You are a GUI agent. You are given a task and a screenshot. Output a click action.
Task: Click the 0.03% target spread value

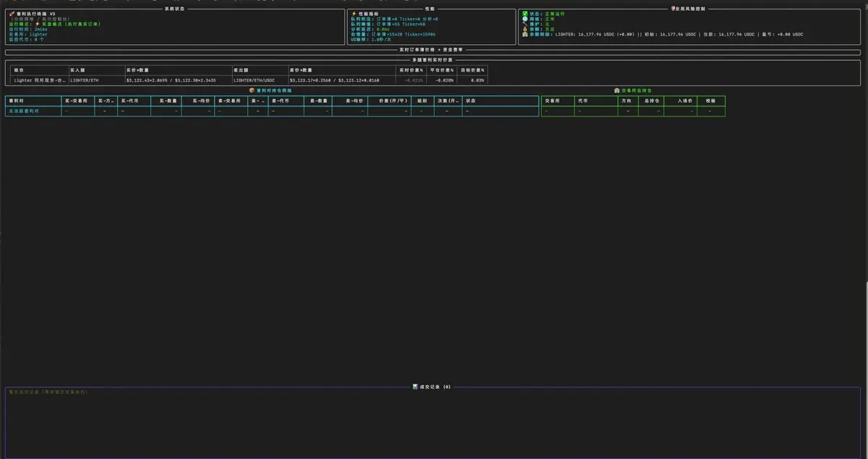click(477, 80)
